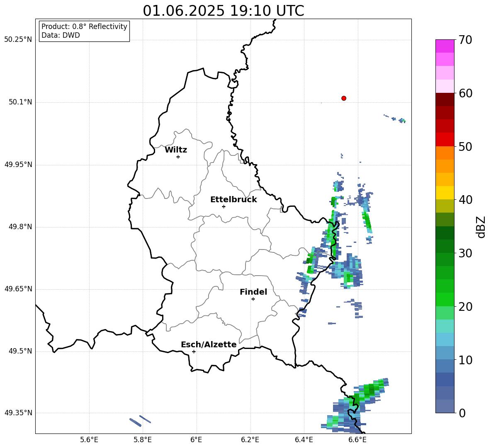Screen dimensions: 491x448
Task: Click the Wiltz city label
Action: pyautogui.click(x=176, y=150)
